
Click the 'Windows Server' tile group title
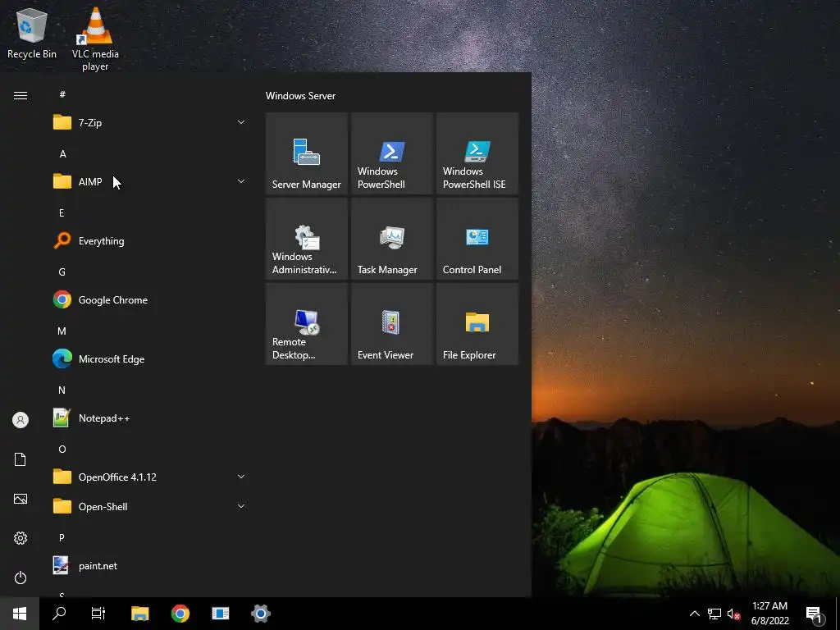(300, 95)
